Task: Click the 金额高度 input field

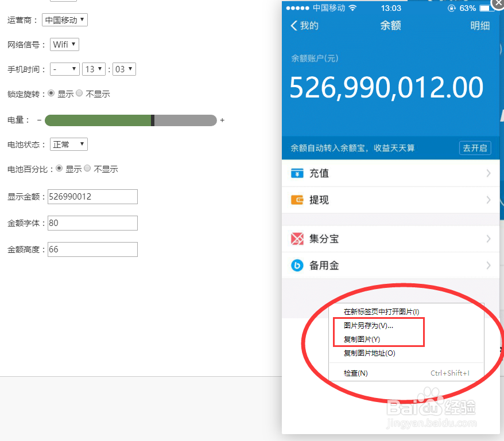Action: coord(92,249)
